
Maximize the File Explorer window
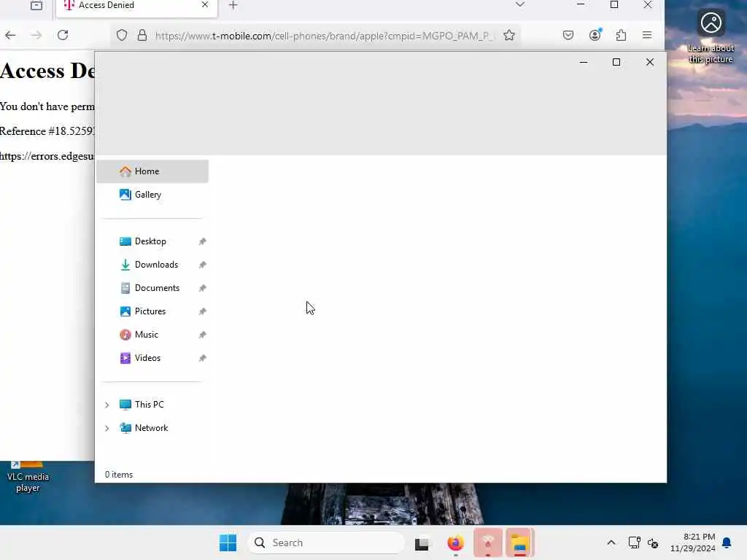pyautogui.click(x=616, y=63)
